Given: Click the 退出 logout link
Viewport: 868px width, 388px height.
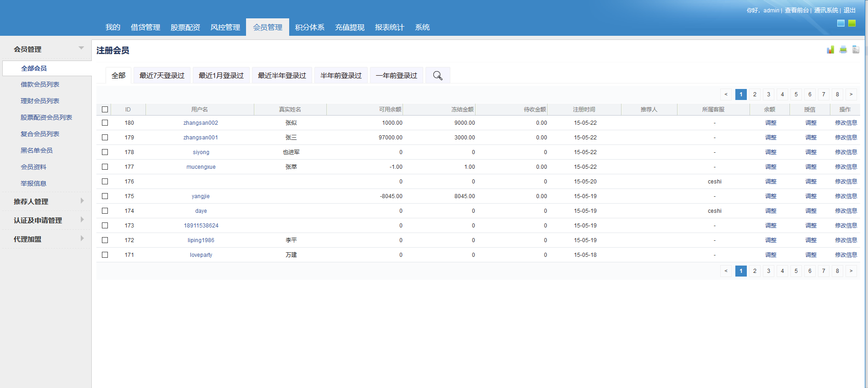Looking at the screenshot, I should tap(849, 10).
